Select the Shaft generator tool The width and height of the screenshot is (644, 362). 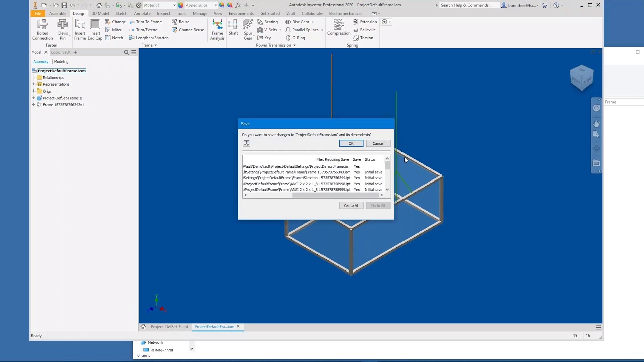233,28
